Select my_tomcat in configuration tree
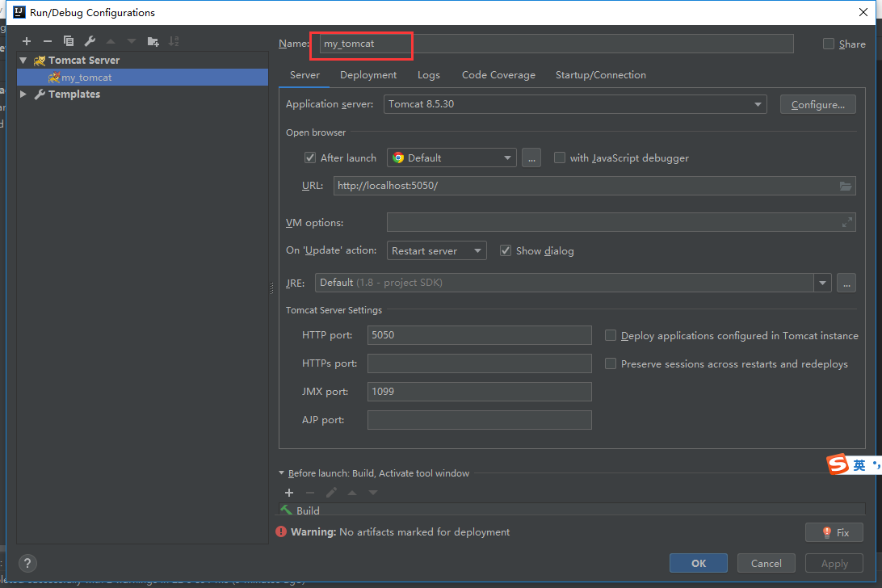The image size is (882, 588). pyautogui.click(x=143, y=78)
